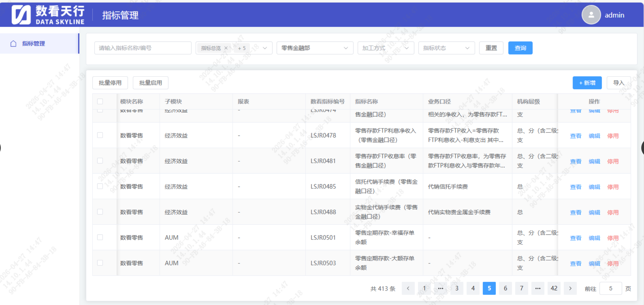644x305 pixels.
Task: Click the 前往 page number input box
Action: (x=611, y=288)
